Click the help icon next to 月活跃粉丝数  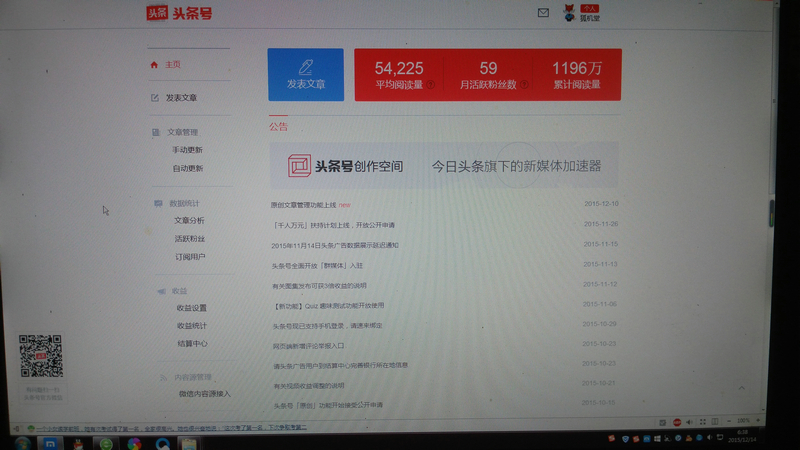tap(524, 85)
